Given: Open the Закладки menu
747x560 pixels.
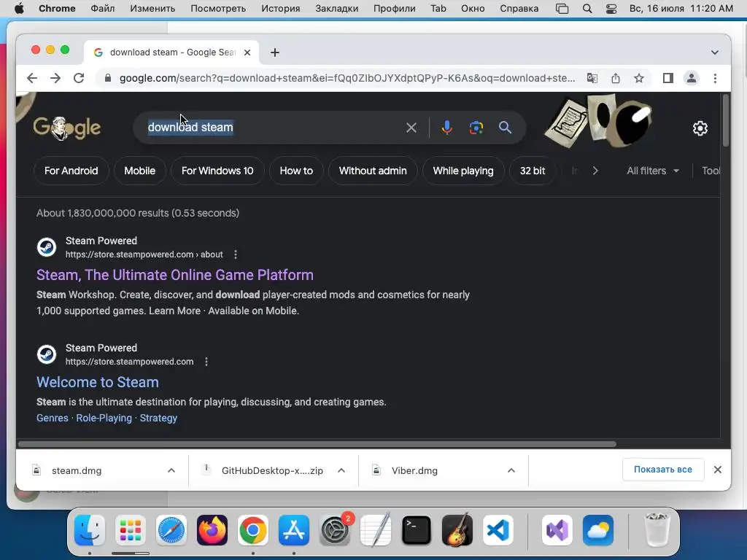Looking at the screenshot, I should 337,9.
